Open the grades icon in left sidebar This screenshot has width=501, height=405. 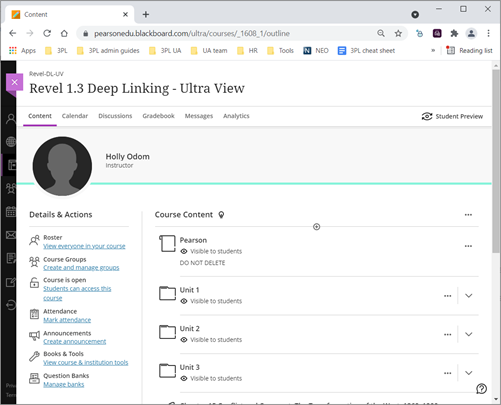pos(11,258)
